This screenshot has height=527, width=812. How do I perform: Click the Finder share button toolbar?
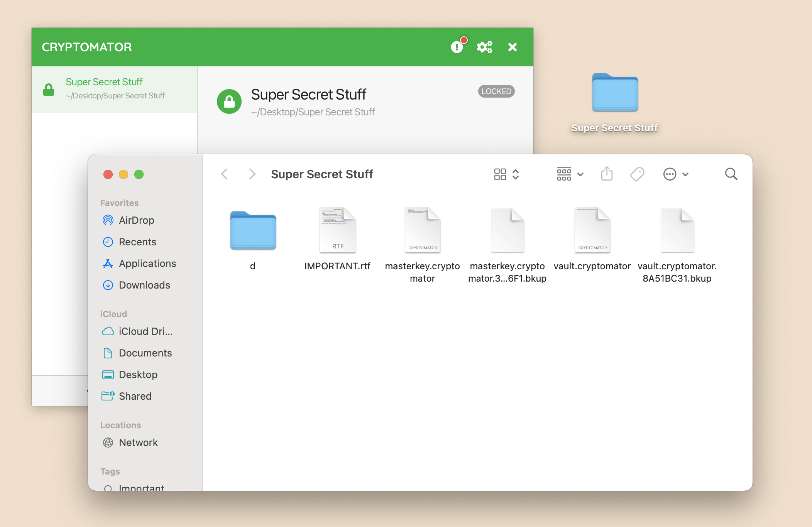(x=607, y=173)
